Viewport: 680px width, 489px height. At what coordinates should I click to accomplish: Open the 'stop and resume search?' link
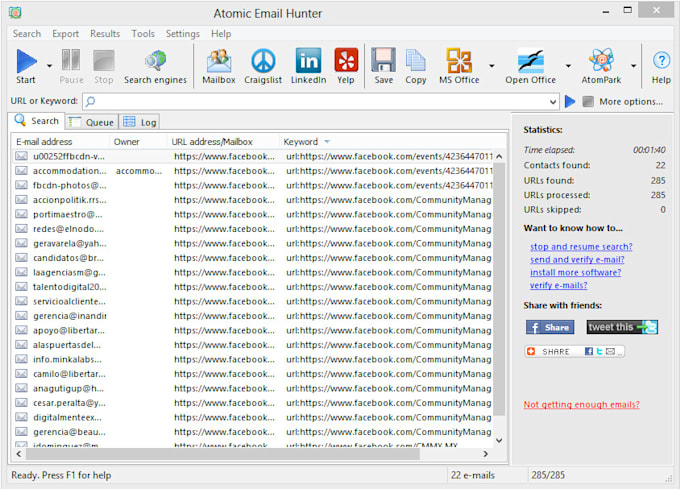click(581, 246)
